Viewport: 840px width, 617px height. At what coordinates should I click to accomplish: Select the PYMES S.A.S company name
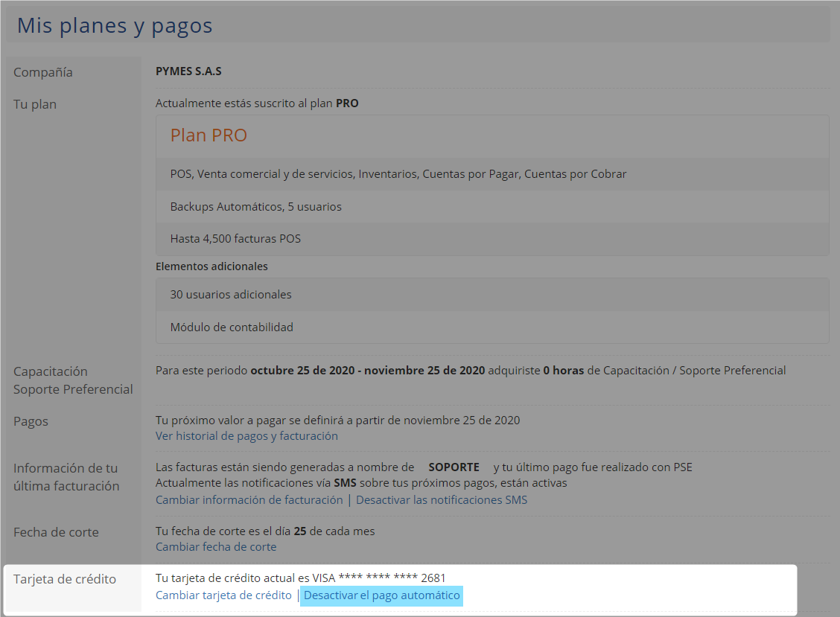[x=188, y=72]
